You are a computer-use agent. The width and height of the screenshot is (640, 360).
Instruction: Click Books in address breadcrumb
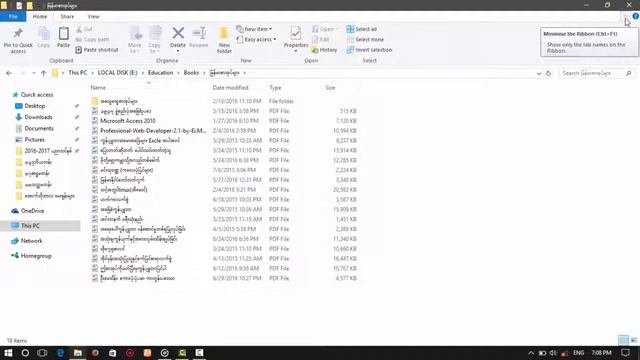191,73
